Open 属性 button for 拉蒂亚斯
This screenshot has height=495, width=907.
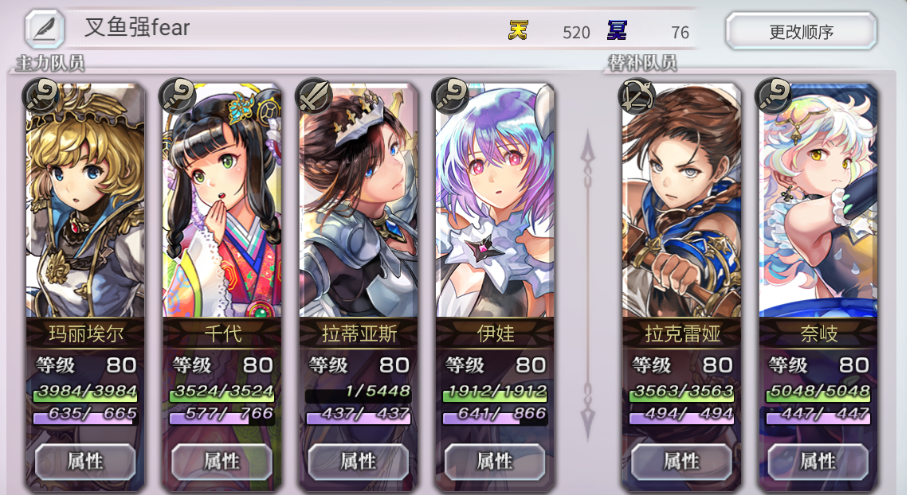click(358, 461)
